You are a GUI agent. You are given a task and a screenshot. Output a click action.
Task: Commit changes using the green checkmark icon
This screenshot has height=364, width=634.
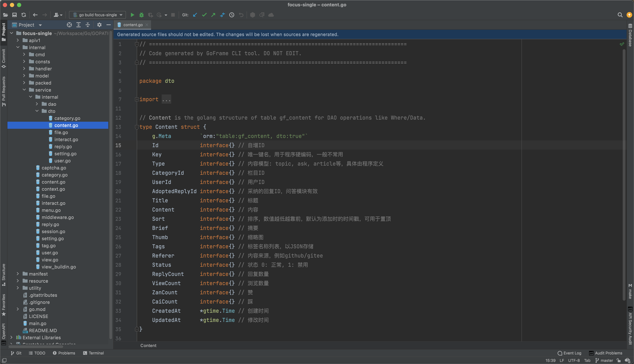tap(204, 15)
